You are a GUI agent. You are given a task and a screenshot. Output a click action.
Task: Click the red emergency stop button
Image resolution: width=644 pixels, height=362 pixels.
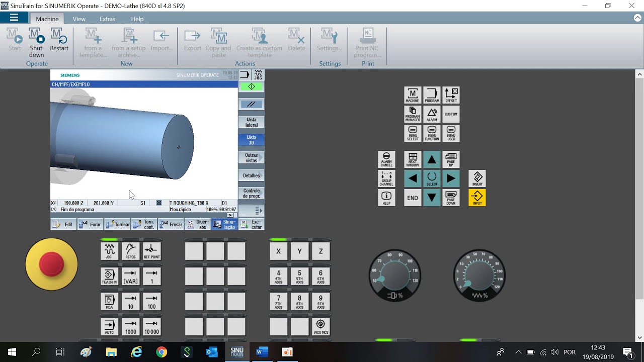[51, 264]
